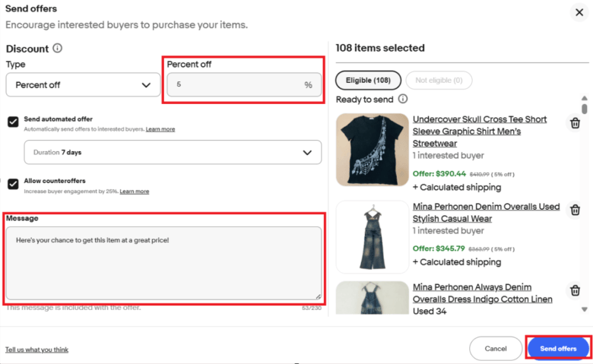Click scrollbar up arrow in item list
This screenshot has width=593, height=364.
(584, 98)
